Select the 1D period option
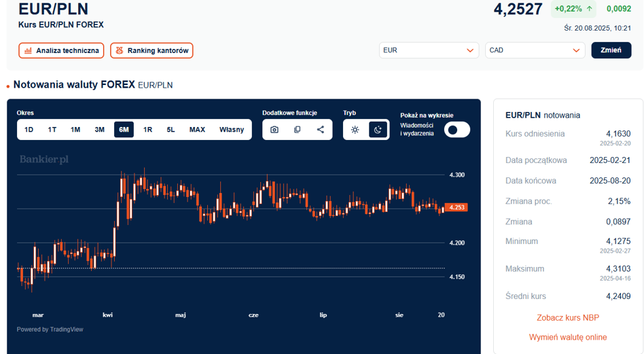This screenshot has width=644, height=354. point(29,130)
